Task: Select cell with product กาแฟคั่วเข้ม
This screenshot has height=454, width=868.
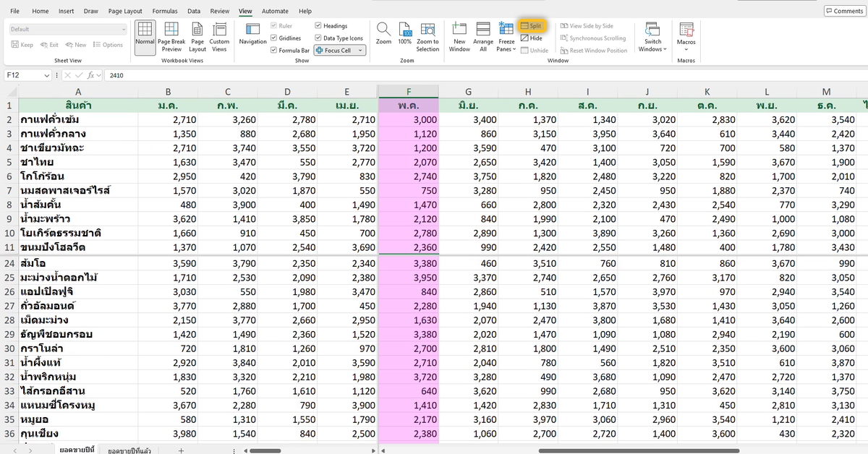Action: 78,119
